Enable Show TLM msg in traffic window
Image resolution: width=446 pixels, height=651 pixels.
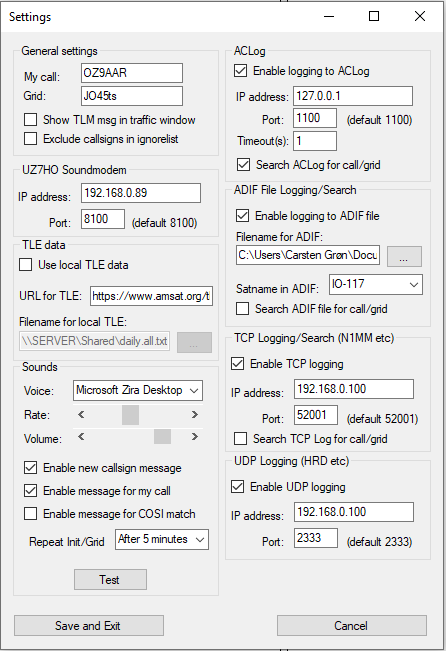pos(30,120)
